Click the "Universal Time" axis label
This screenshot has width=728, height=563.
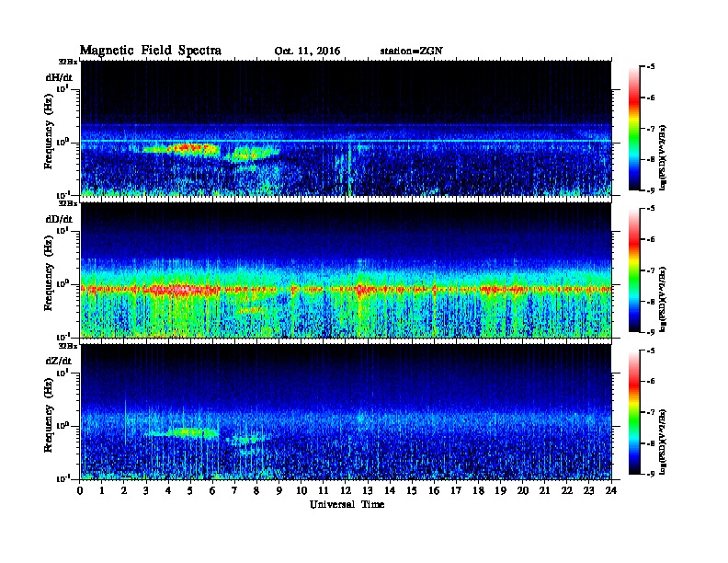[x=347, y=504]
